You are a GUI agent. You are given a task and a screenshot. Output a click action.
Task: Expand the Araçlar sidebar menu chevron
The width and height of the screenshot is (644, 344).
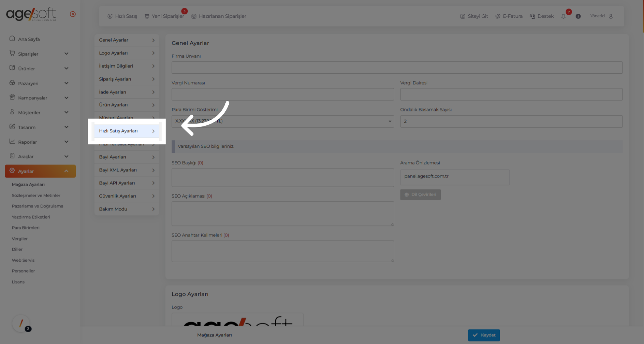(66, 156)
